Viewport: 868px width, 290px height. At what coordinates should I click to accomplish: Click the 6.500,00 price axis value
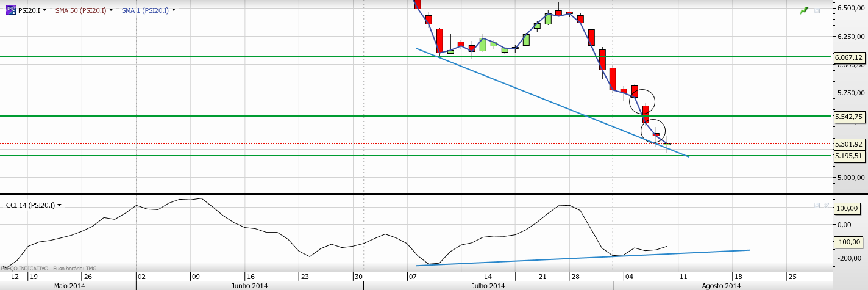tap(850, 8)
